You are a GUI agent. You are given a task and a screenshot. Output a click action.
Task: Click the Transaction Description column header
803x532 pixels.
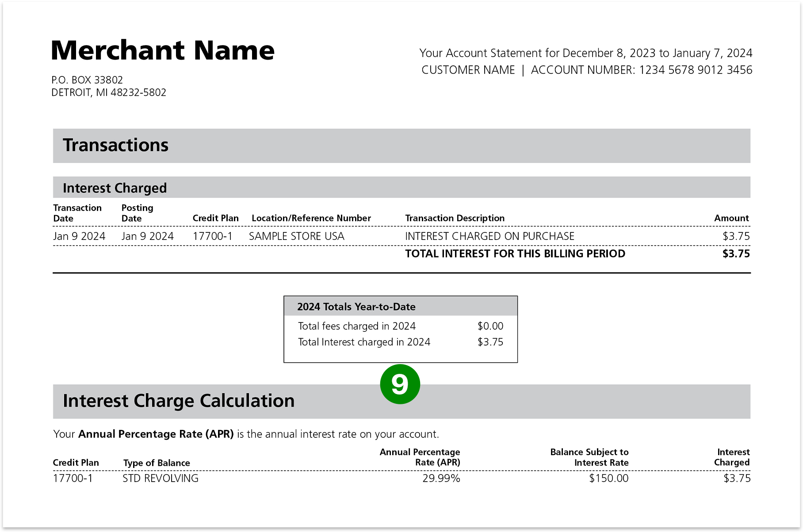(455, 218)
